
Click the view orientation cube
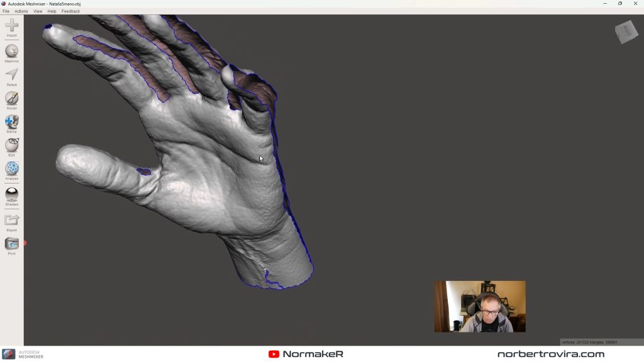626,32
